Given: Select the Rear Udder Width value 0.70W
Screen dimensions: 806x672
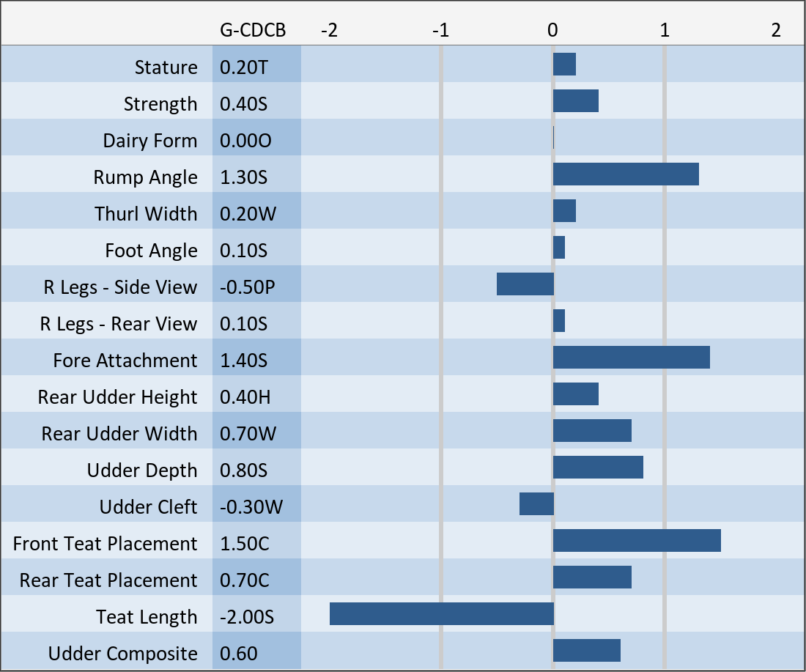Looking at the screenshot, I should pos(248,434).
